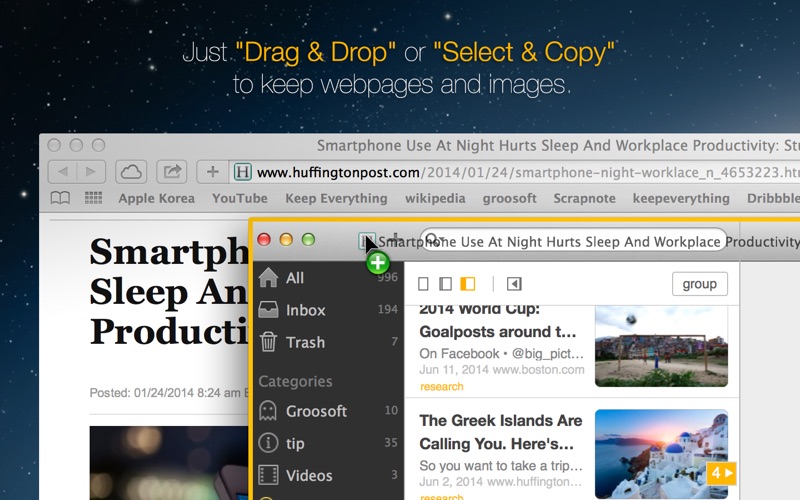
Task: Open Apple Korea bookmark
Action: pyautogui.click(x=157, y=198)
